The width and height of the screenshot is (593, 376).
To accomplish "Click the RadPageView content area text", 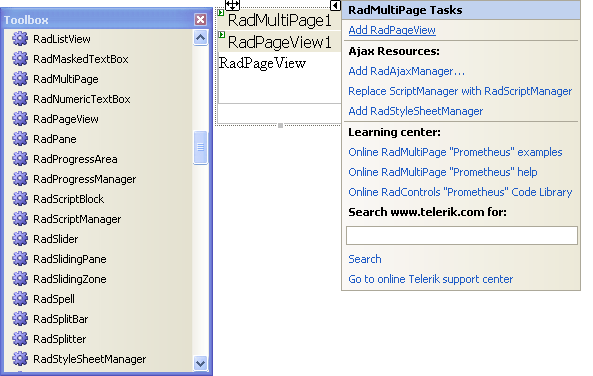I will pos(262,64).
